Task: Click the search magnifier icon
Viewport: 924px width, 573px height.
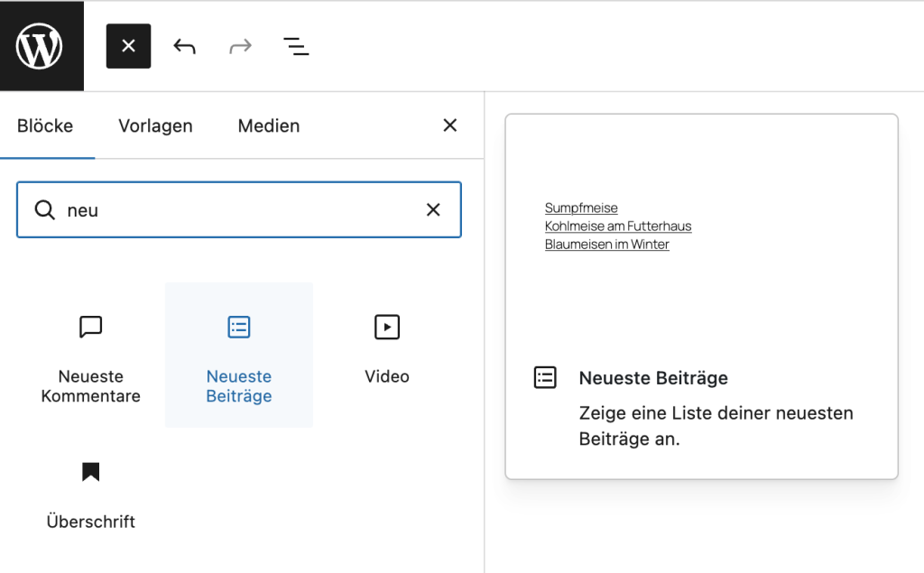Action: click(x=44, y=209)
